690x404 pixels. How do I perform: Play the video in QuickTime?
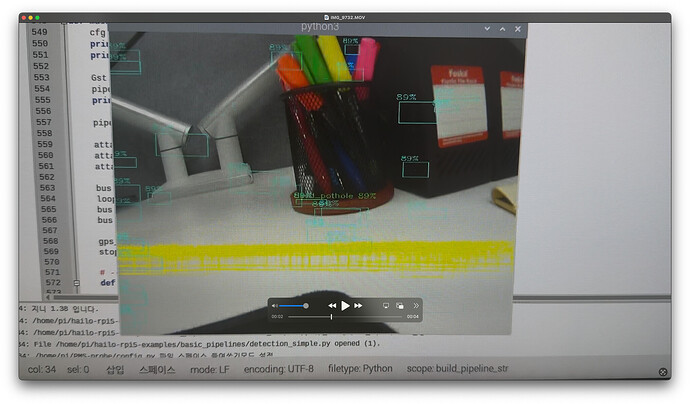[x=345, y=305]
